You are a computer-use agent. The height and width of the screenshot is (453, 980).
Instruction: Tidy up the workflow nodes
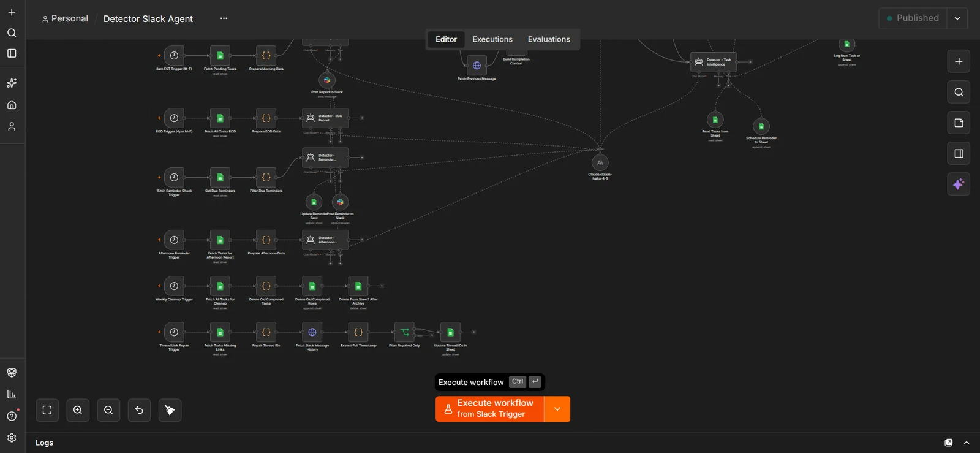[x=170, y=410]
